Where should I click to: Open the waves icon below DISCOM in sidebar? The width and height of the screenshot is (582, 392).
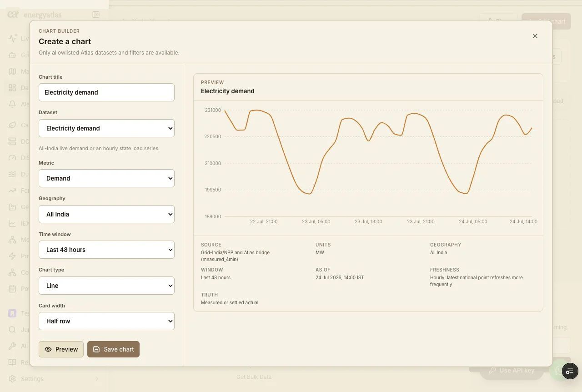point(12,174)
